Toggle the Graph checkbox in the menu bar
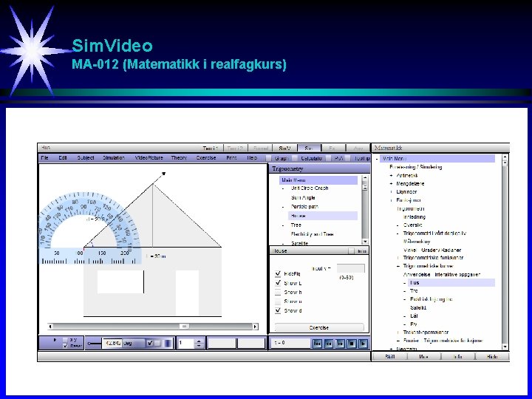This screenshot has width=532, height=399. point(269,158)
